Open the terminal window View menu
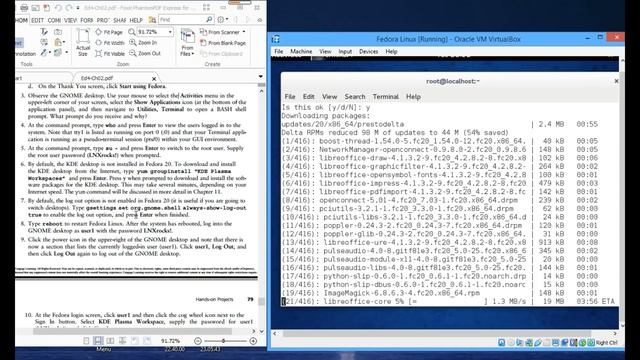640x360 pixels. [x=329, y=97]
